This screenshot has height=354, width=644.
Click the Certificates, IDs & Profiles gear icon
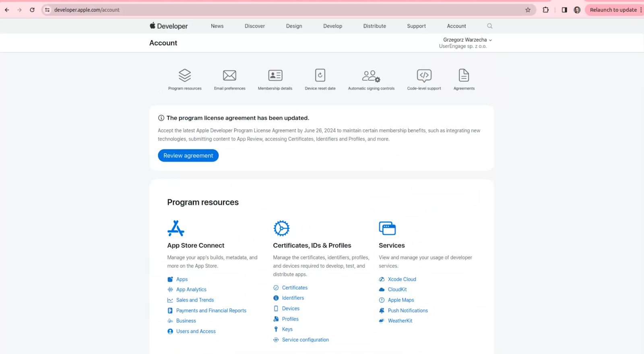point(281,228)
